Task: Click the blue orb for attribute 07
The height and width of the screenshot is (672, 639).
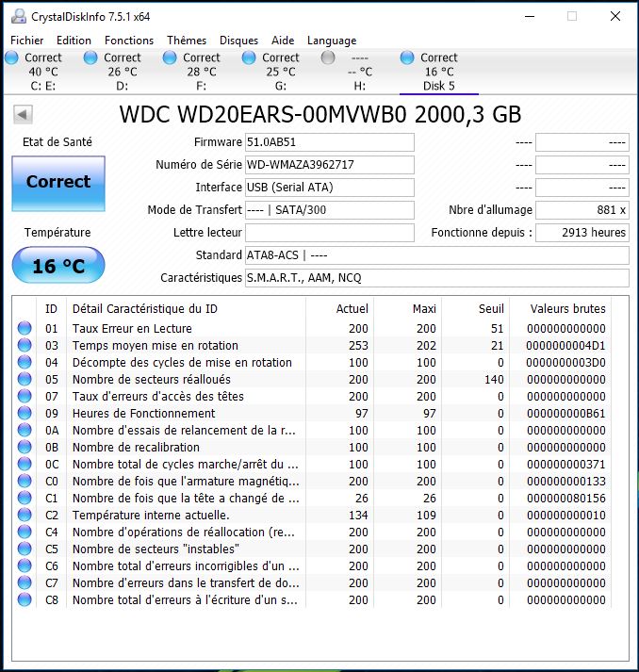Action: 25,396
